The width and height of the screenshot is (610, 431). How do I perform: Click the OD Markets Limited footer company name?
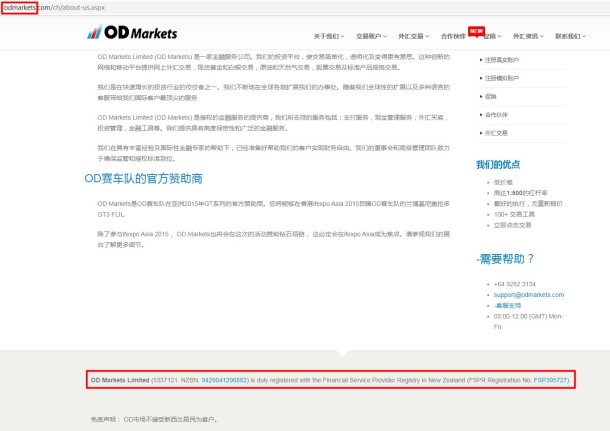(120, 380)
